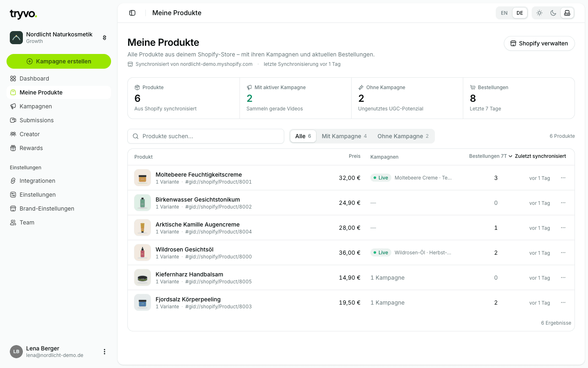
Task: Open row actions for Moltebeere Feuchtigkeitscreme
Action: [563, 178]
